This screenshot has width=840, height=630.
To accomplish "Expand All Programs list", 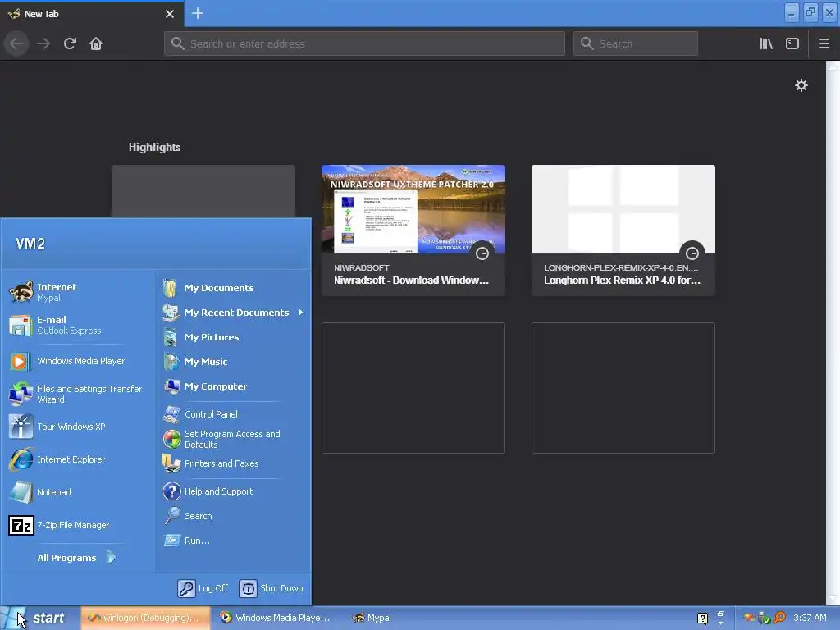I will click(x=77, y=558).
